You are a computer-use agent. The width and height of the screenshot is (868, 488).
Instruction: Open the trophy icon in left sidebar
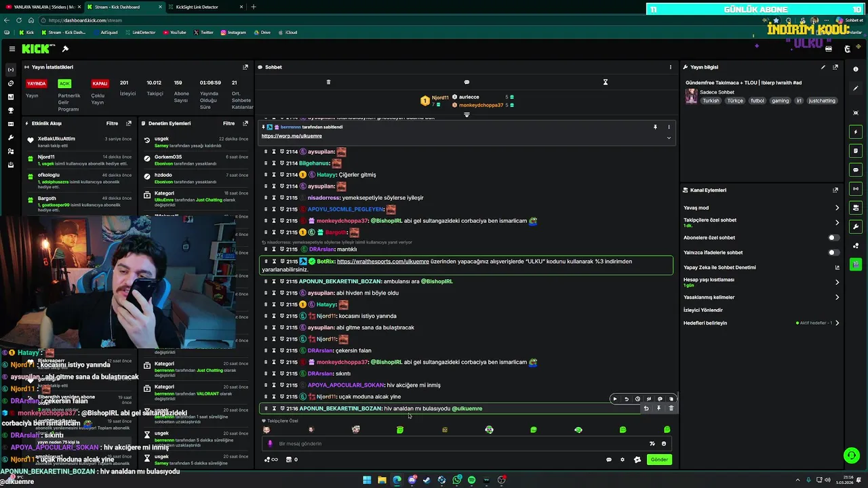(x=10, y=110)
